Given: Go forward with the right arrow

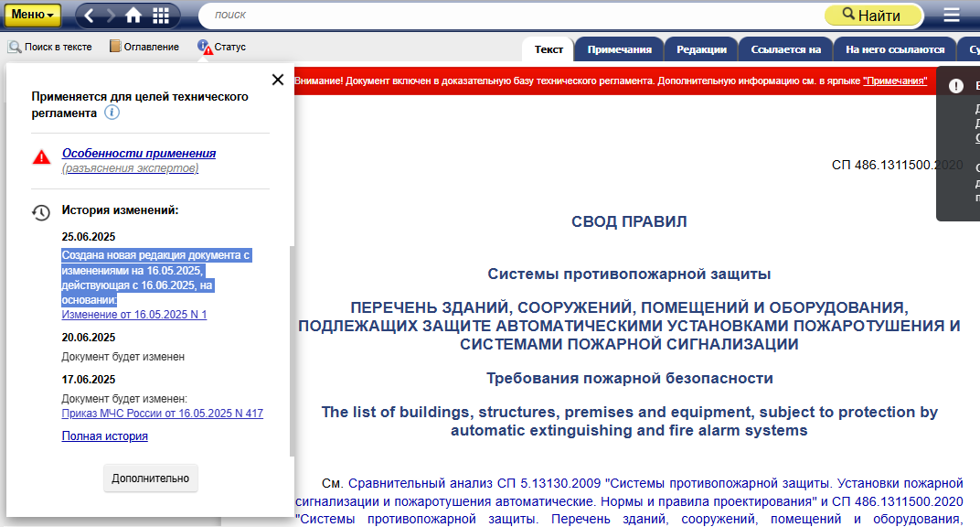Looking at the screenshot, I should [111, 16].
